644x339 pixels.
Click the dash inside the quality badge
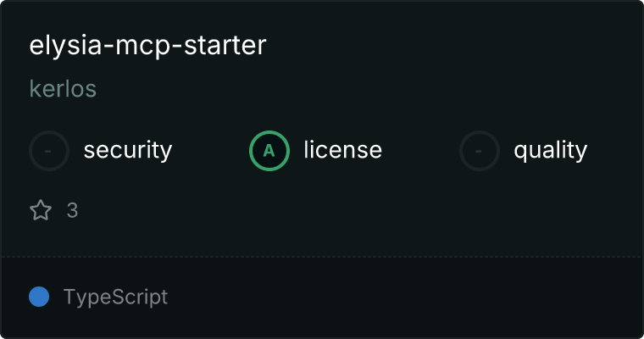479,151
